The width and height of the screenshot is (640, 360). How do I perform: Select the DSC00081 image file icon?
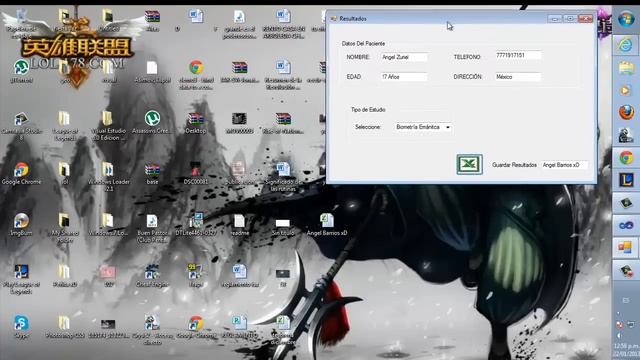click(196, 173)
